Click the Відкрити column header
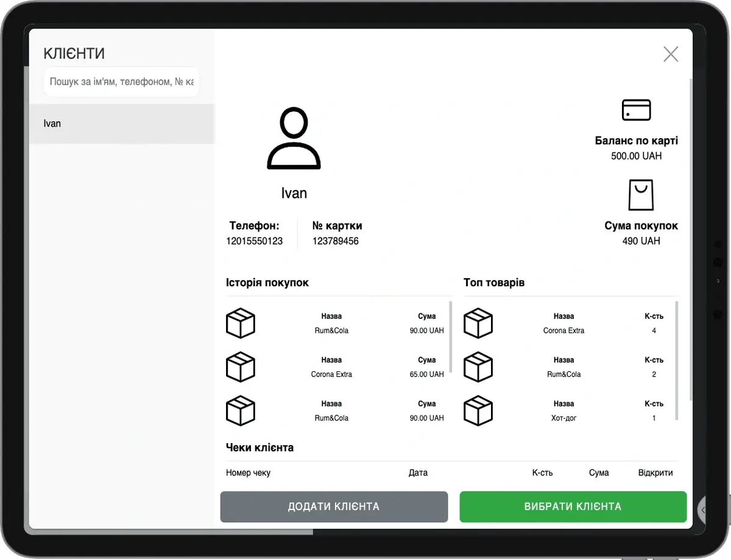The width and height of the screenshot is (731, 560). (x=655, y=473)
